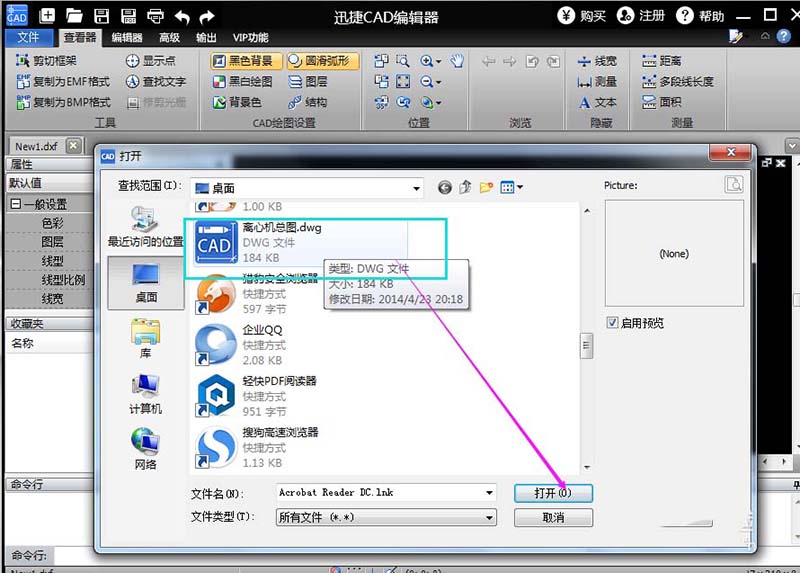Click 打开(O) button
Viewport: 800px width, 573px height.
553,493
